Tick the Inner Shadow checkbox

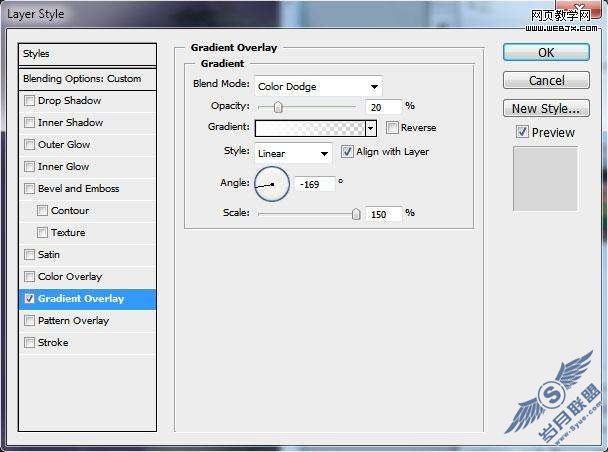click(x=29, y=123)
